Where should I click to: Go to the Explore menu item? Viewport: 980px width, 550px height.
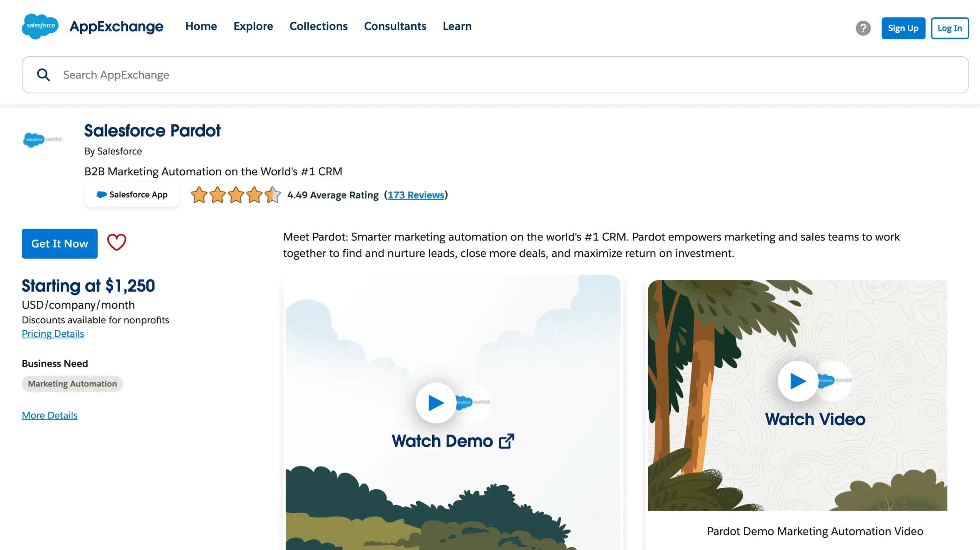click(x=253, y=26)
